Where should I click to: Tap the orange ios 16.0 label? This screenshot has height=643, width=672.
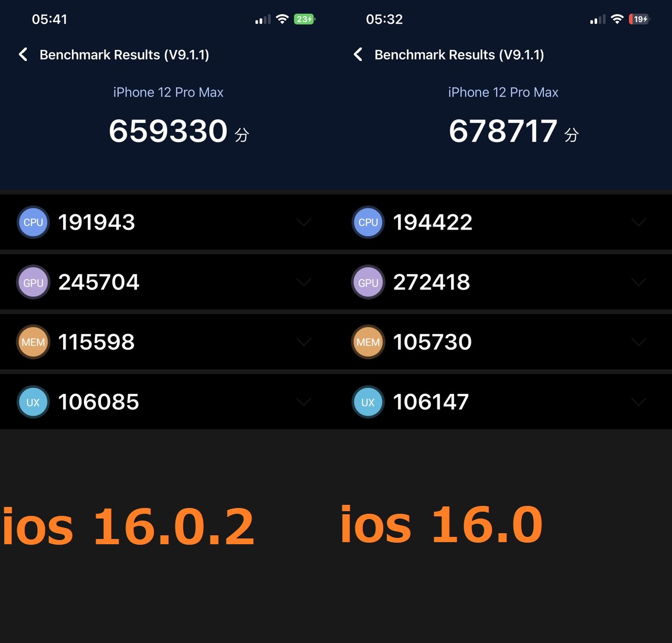click(x=442, y=524)
